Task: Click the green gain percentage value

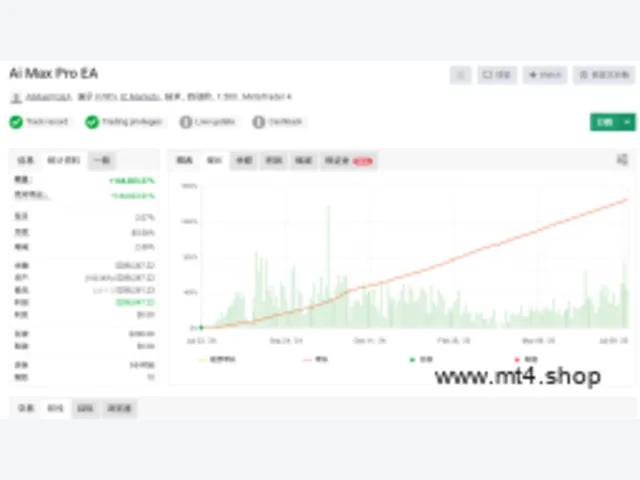Action: coord(132,180)
